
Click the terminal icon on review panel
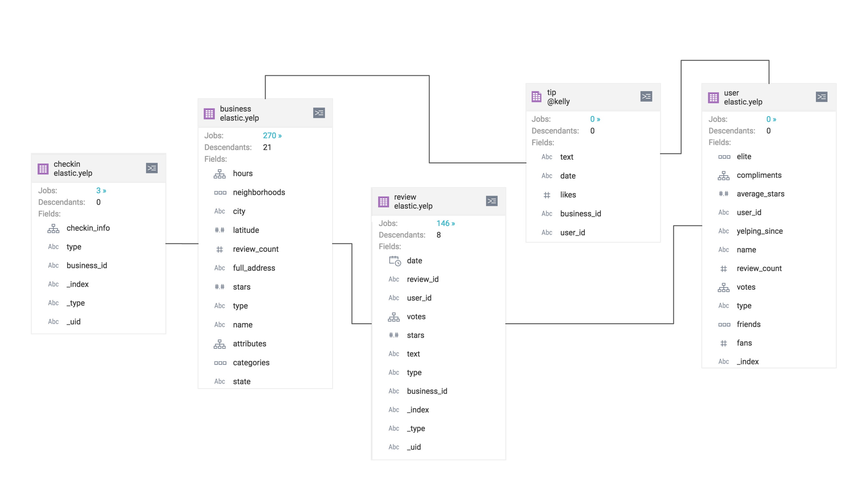491,201
